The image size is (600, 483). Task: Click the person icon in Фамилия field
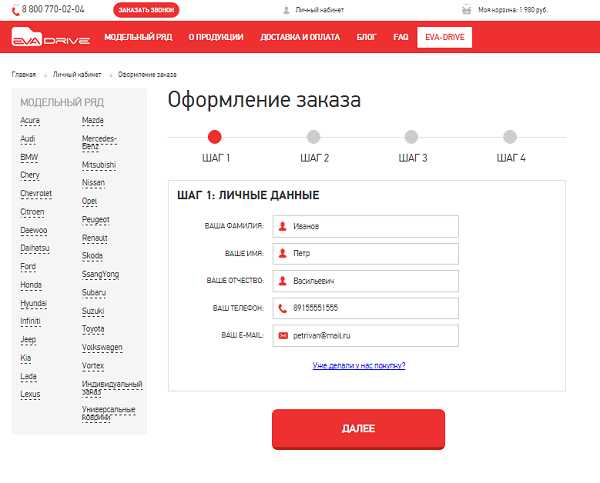click(283, 226)
